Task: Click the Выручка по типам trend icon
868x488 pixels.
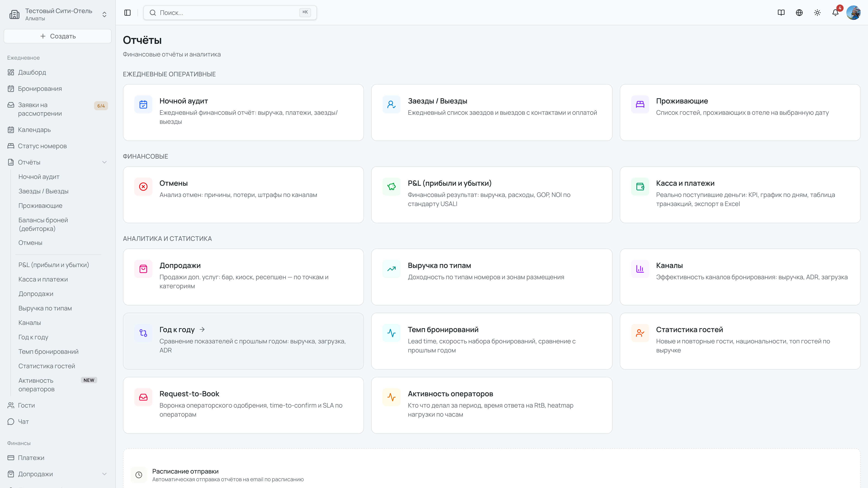Action: (x=392, y=269)
